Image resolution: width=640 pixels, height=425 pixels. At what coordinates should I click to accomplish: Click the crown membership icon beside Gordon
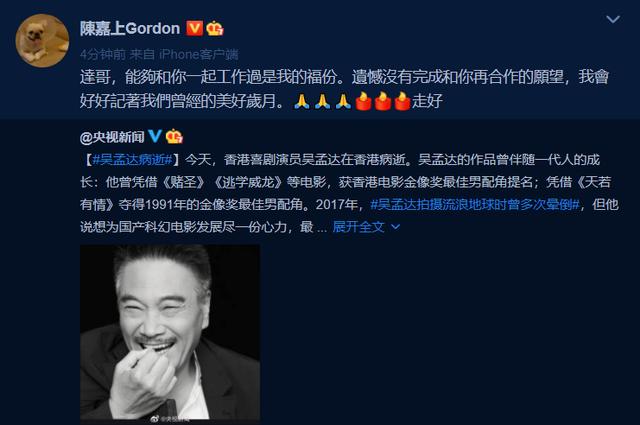coord(215,29)
